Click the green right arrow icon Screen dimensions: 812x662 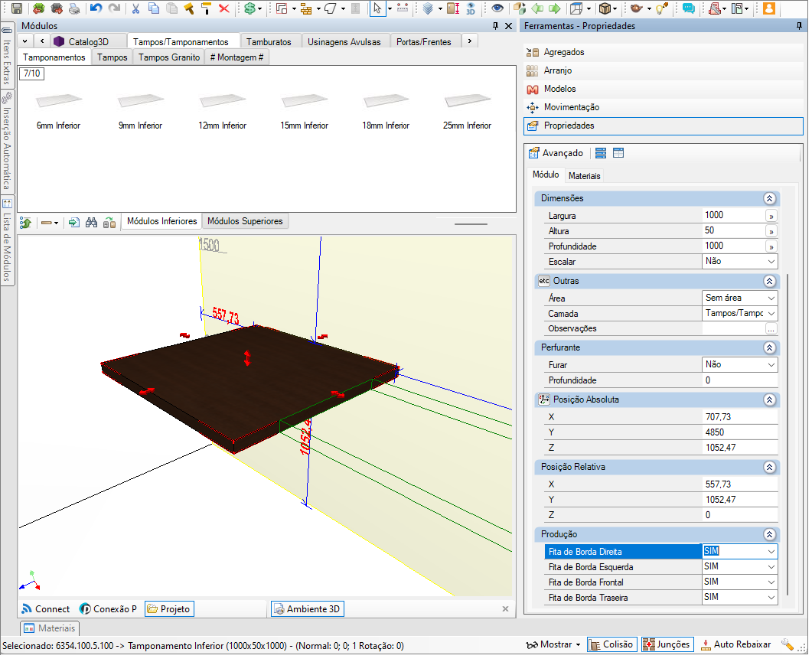pos(555,8)
